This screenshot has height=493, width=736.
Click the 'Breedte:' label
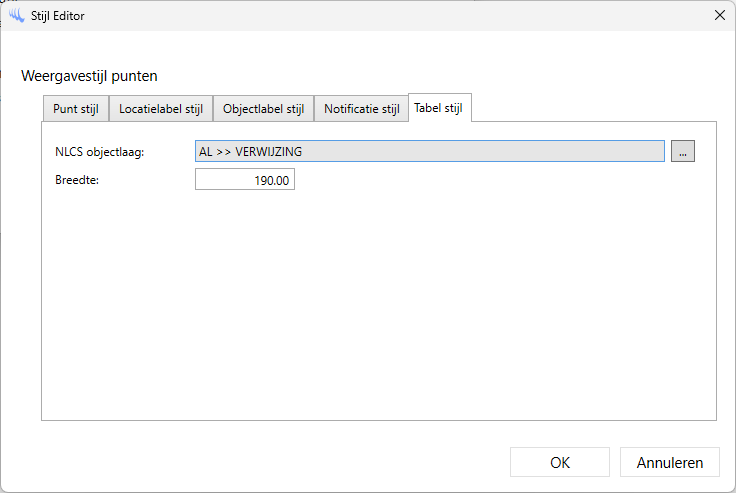78,180
